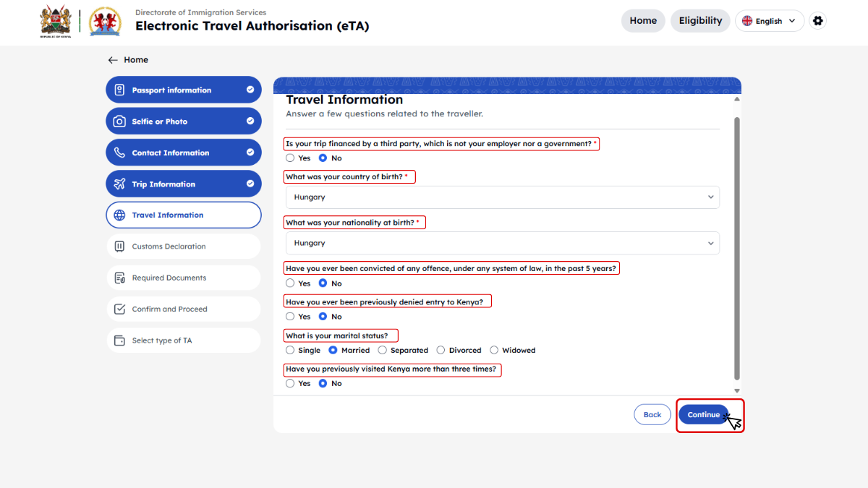Click the Back button

[x=652, y=414]
